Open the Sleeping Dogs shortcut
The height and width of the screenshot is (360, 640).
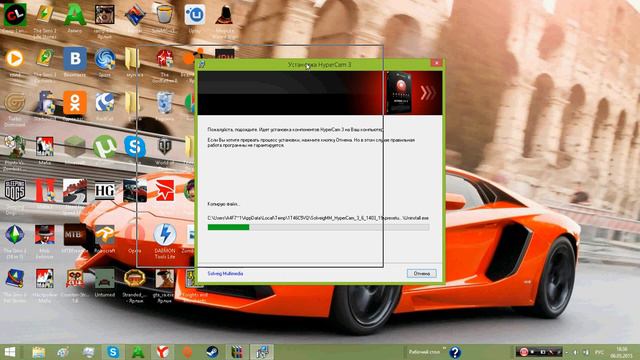pyautogui.click(x=15, y=191)
